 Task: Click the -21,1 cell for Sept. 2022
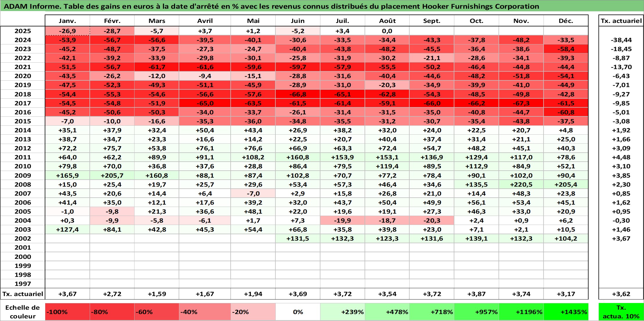pyautogui.click(x=432, y=58)
